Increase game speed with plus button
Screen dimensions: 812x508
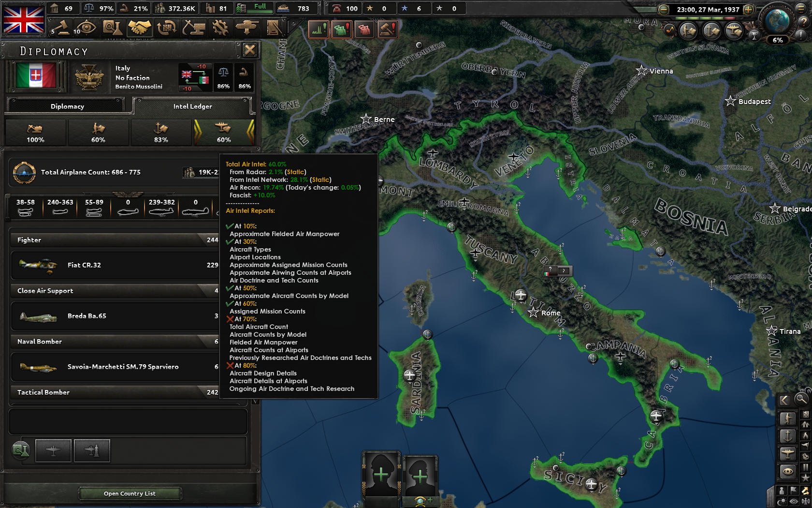pos(748,9)
